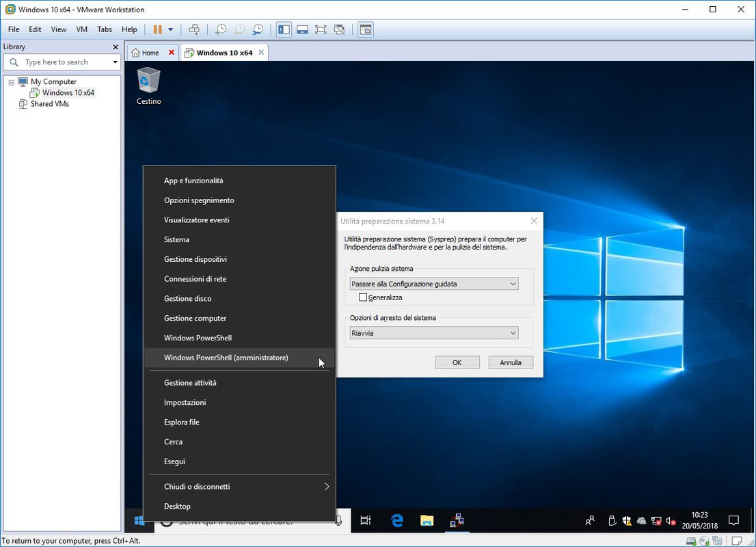Open the File menu in VMware
The width and height of the screenshot is (756, 547).
(14, 29)
